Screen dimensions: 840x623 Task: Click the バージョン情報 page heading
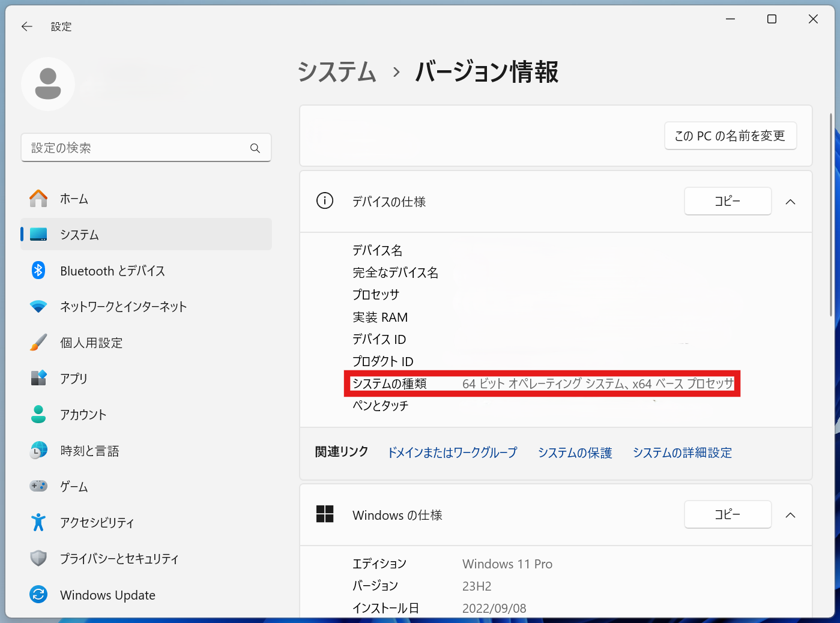point(487,72)
